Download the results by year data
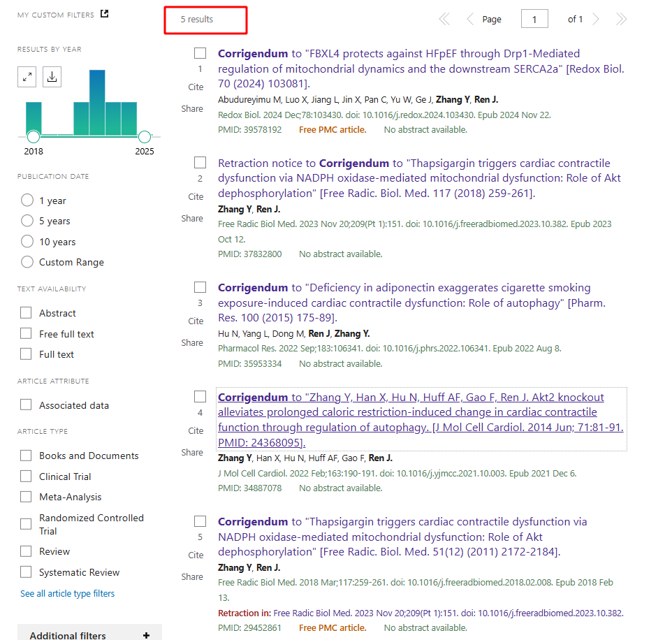The image size is (672, 640). 52,77
